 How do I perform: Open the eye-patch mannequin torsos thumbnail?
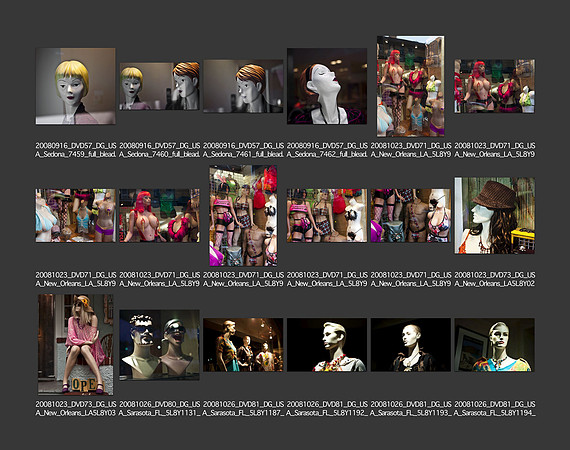(x=410, y=216)
